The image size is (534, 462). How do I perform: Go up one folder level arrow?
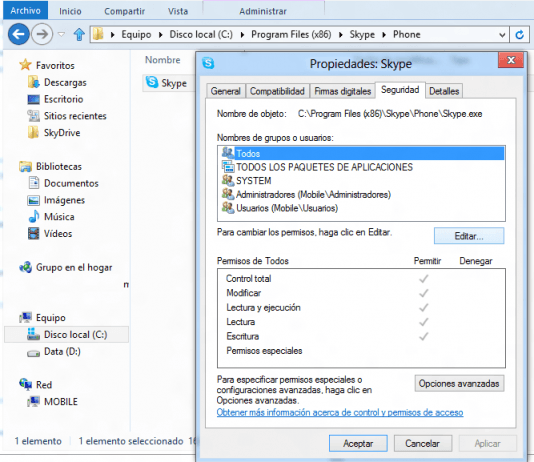79,34
